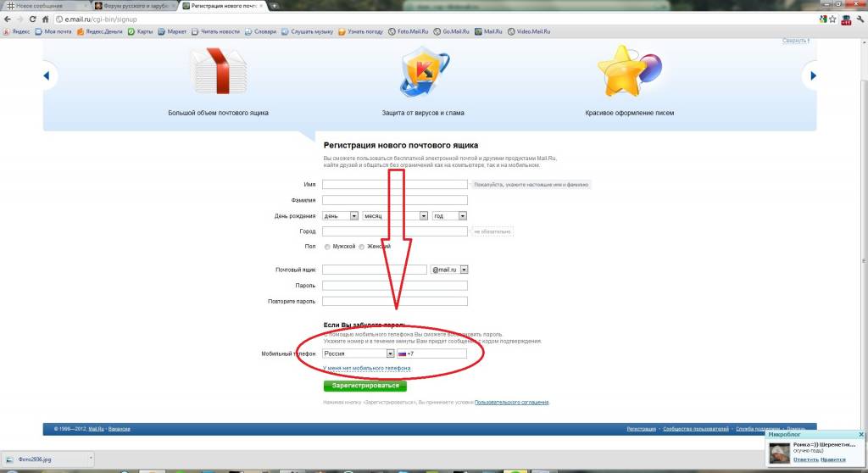Bookmark this page with the star icon
This screenshot has width=868, height=473.
[832, 19]
